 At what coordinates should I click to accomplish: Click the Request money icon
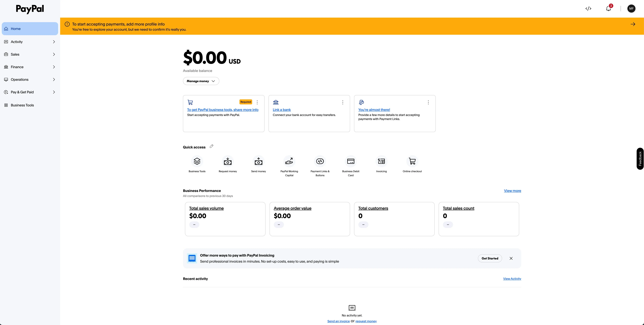click(228, 161)
